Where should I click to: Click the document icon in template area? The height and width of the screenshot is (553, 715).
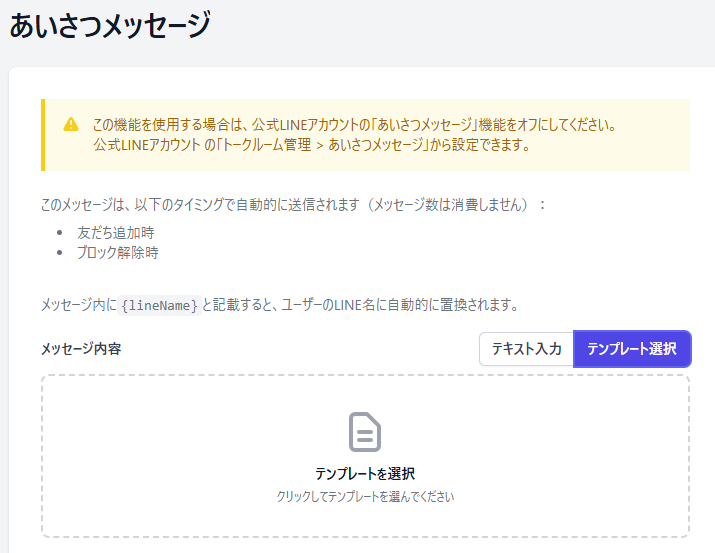[x=365, y=432]
